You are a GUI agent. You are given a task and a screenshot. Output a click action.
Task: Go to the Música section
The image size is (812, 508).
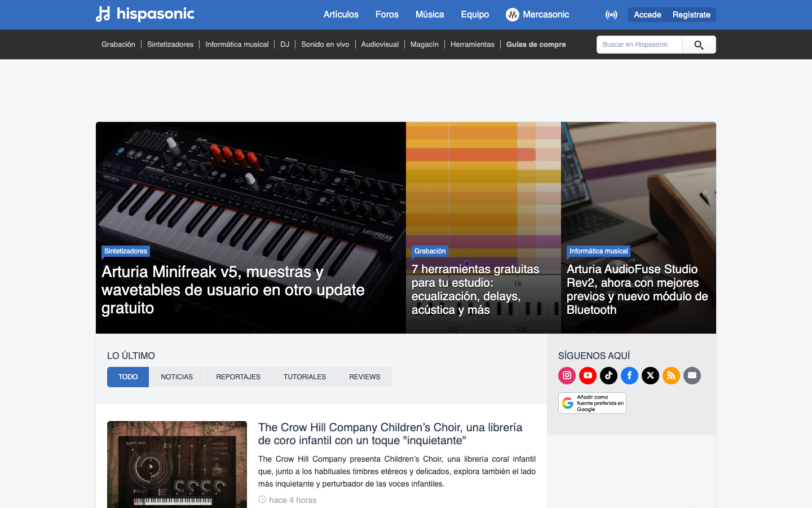[x=430, y=15]
